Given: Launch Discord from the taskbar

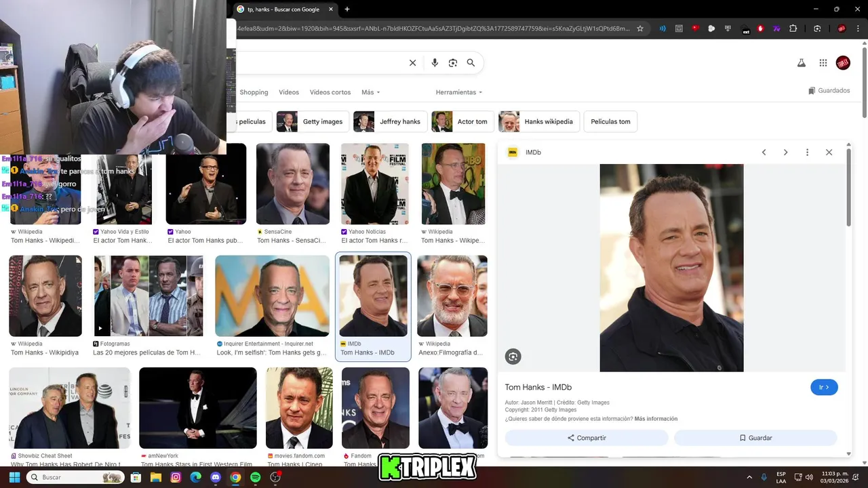Looking at the screenshot, I should 216,477.
